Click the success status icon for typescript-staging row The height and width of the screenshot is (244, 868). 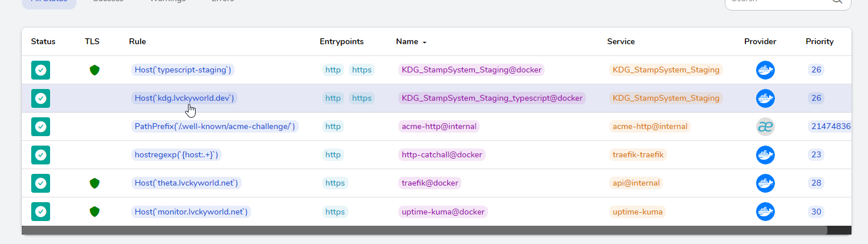tap(41, 70)
